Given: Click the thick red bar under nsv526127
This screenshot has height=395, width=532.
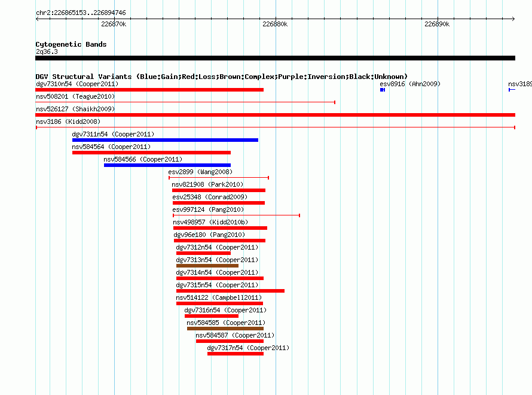Looking at the screenshot, I should coord(275,115).
